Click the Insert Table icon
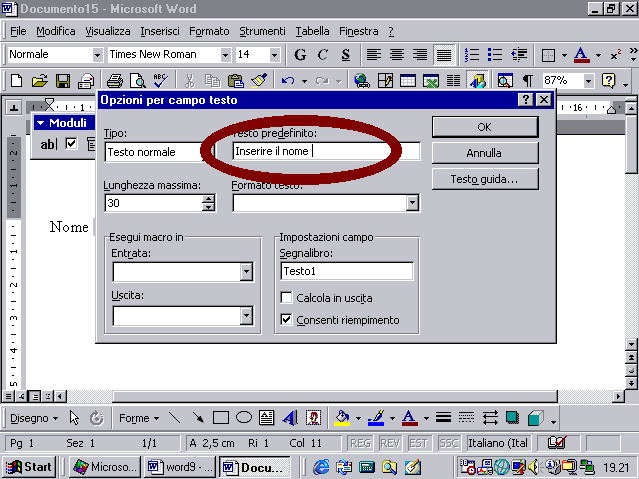 [408, 81]
